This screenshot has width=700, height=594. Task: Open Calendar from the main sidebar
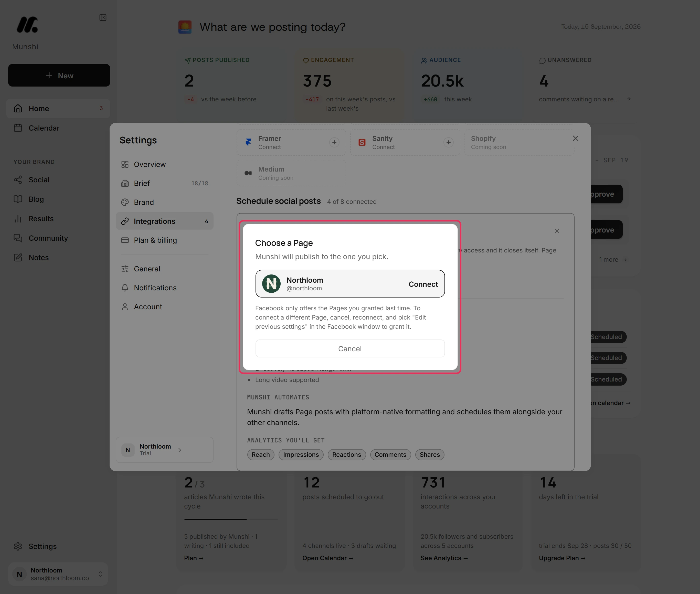coord(58,128)
